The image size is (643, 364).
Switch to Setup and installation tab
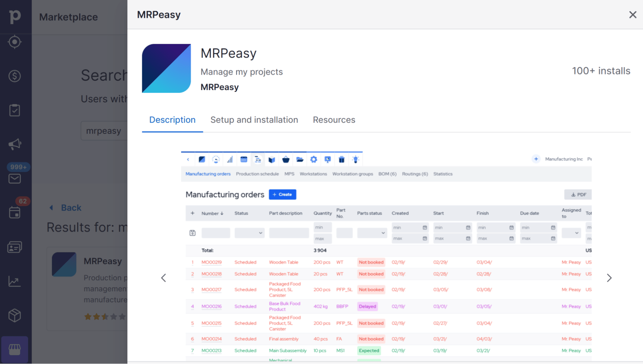[x=254, y=120]
